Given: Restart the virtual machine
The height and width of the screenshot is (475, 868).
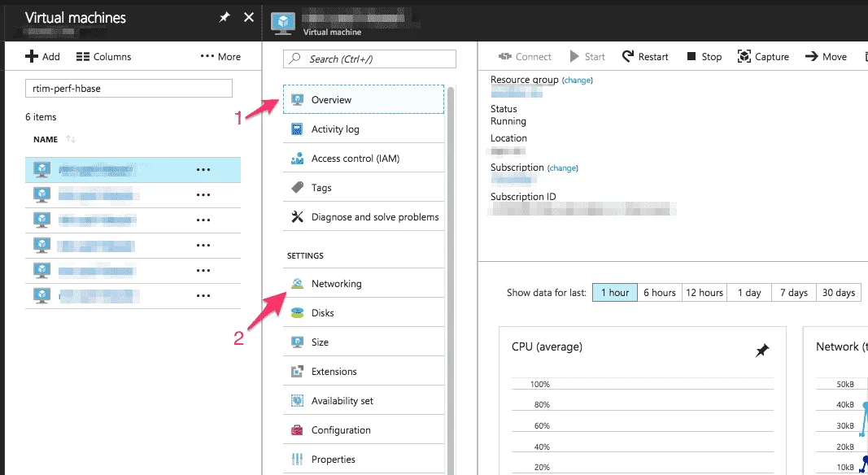Looking at the screenshot, I should click(x=645, y=56).
